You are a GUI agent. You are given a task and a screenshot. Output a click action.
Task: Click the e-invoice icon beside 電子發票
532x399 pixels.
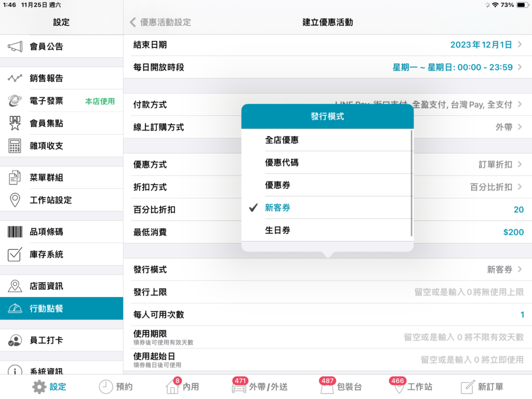15,101
